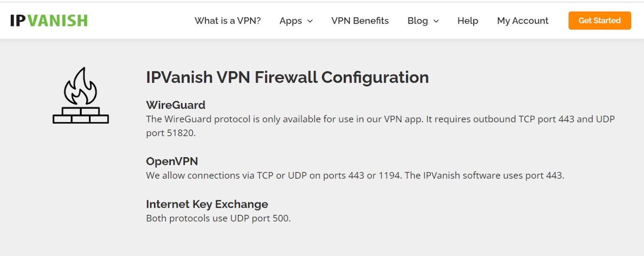Click the Get Started button
644x256 pixels.
[599, 20]
